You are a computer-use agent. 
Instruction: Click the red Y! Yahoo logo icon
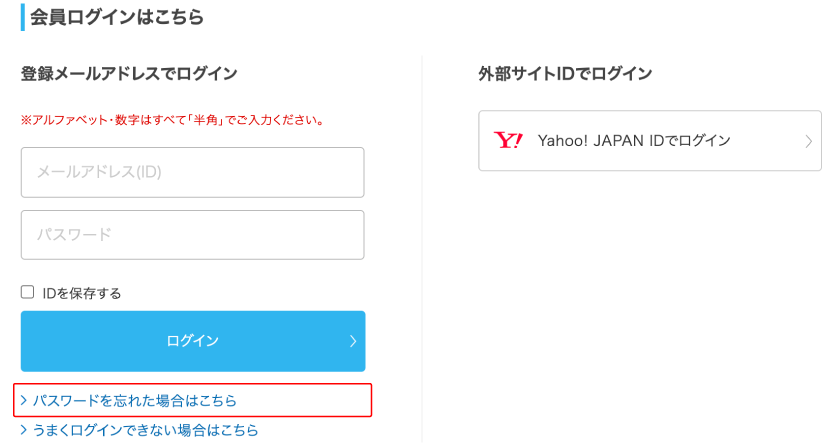pos(508,141)
